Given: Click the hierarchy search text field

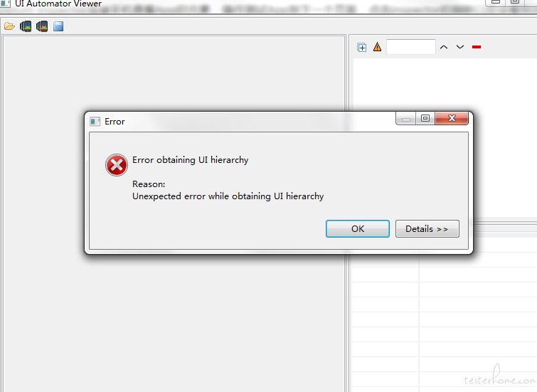Looking at the screenshot, I should point(411,47).
